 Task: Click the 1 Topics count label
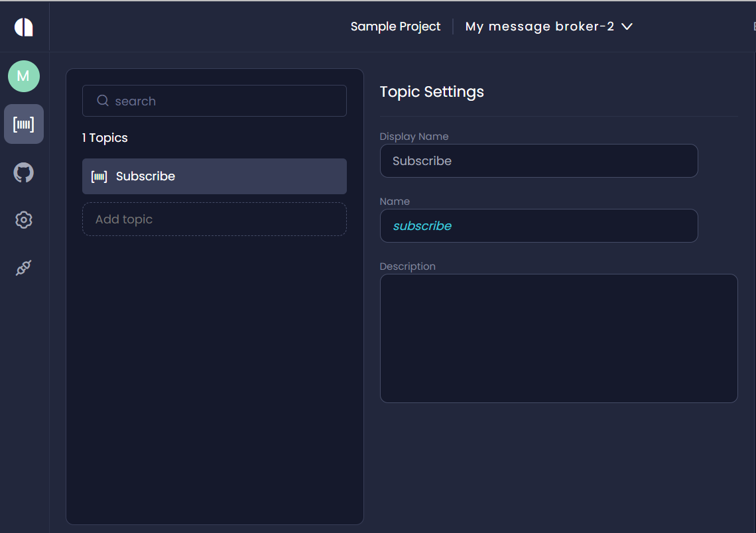(105, 138)
